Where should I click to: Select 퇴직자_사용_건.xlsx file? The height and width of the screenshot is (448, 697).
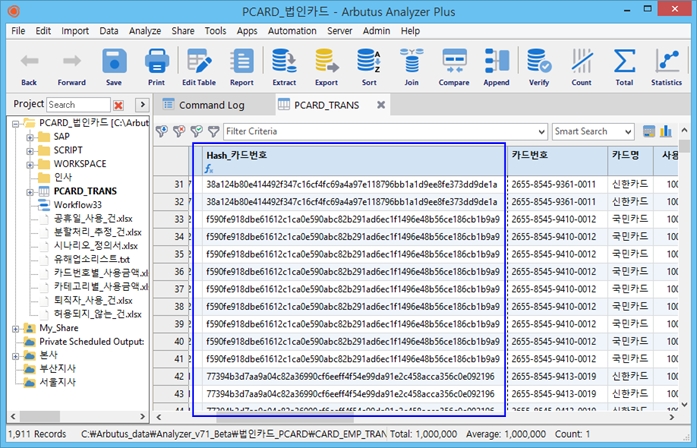93,300
